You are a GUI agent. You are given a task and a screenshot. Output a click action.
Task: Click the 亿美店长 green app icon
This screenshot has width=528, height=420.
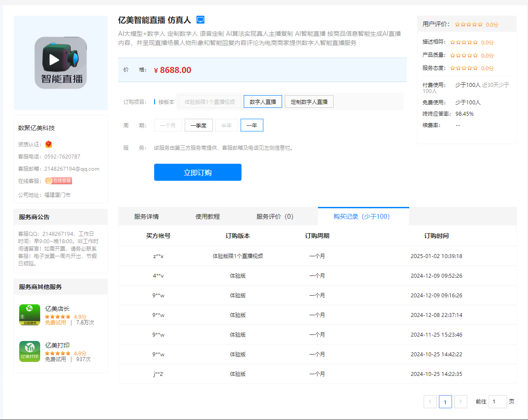click(30, 315)
